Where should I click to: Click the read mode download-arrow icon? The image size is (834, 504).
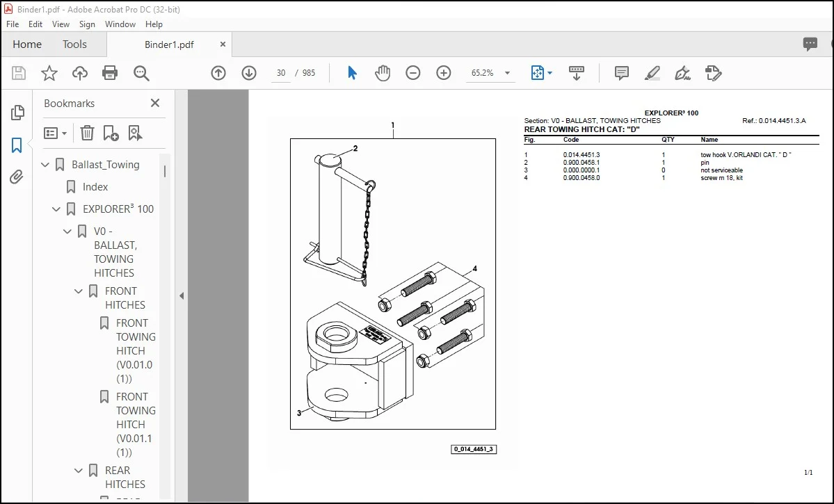[x=577, y=73]
